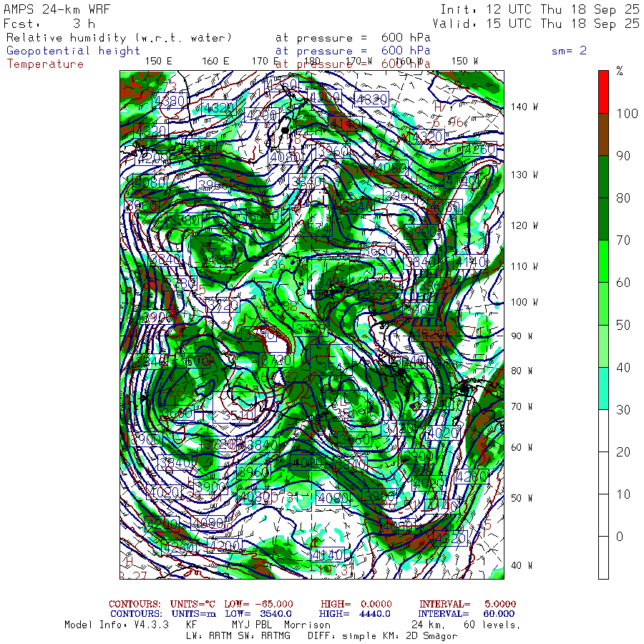
Task: Click the '140 W' longitude label
Action: (524, 107)
